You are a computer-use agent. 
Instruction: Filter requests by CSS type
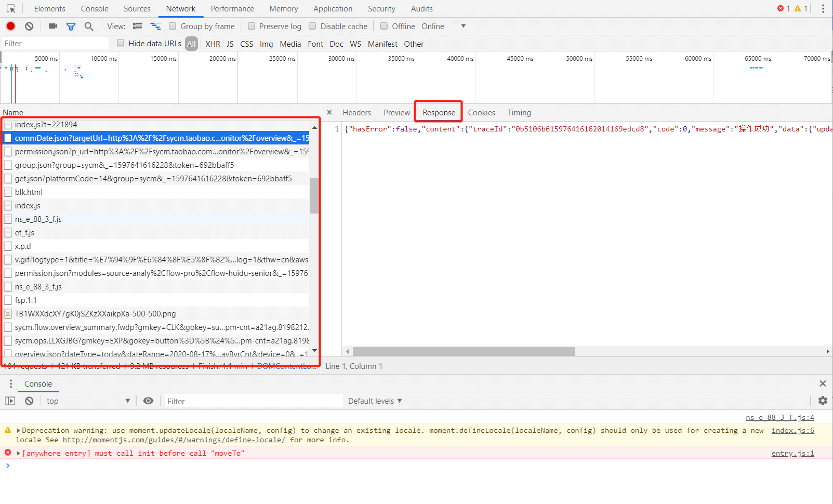247,44
